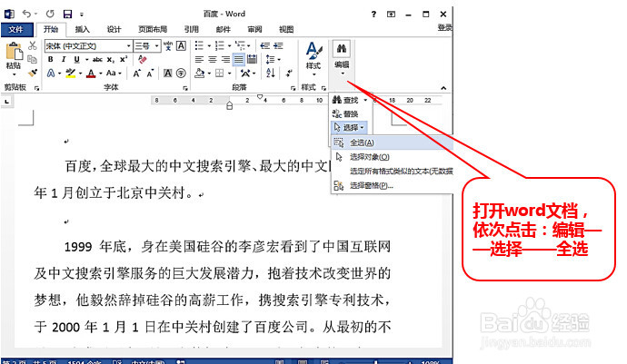
Task: Select the Format Painter brush icon
Action: [x=33, y=73]
